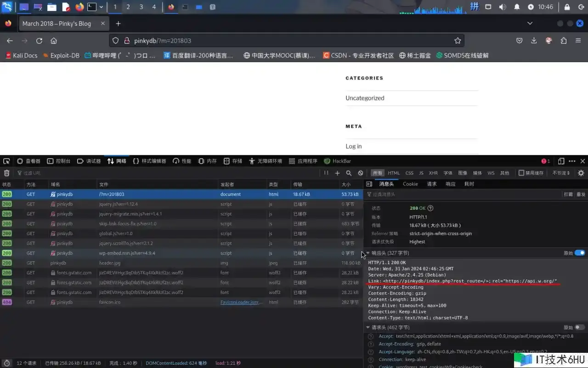This screenshot has width=588, height=368.
Task: Filter requests by CSS
Action: 409,173
